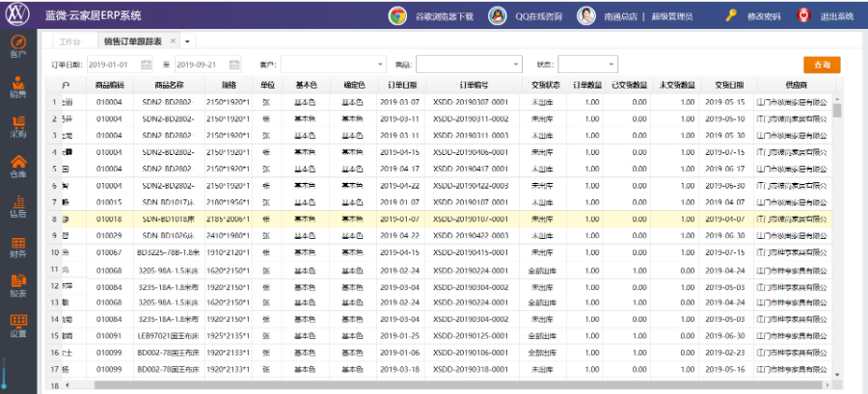Viewport: 868px width, 394px height.
Task: Click the Lanwei logo icon
Action: click(17, 14)
